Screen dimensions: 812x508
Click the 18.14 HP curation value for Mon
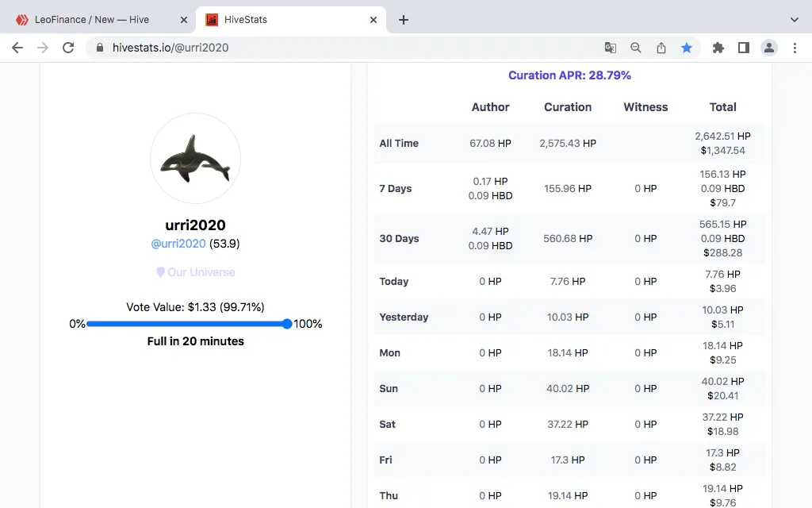coord(568,352)
